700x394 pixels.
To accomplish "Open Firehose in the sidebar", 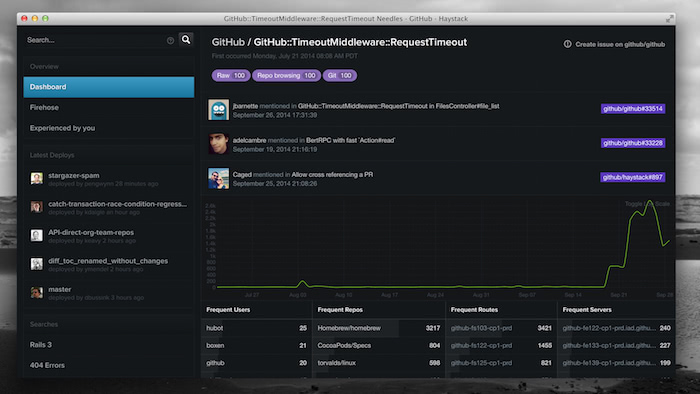I will 108,108.
